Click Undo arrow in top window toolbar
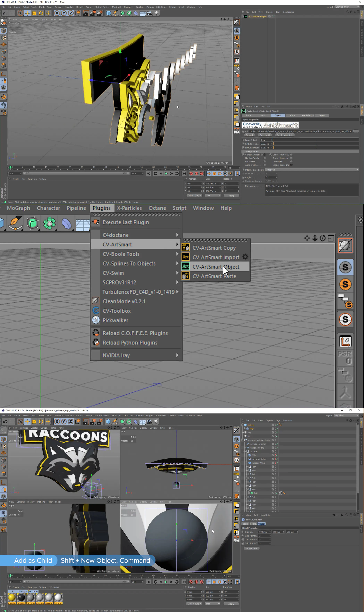Viewport: 364px width, 612px height. coord(5,13)
